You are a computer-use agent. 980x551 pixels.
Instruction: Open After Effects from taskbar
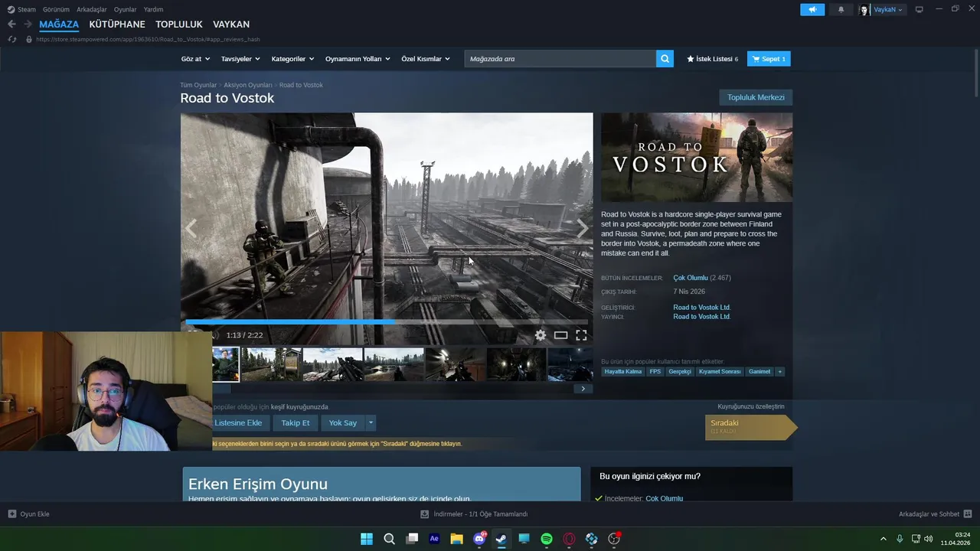click(434, 539)
